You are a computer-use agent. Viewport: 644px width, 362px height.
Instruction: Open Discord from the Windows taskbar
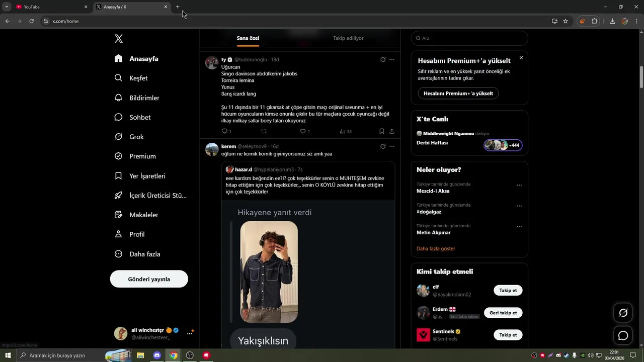(157, 355)
